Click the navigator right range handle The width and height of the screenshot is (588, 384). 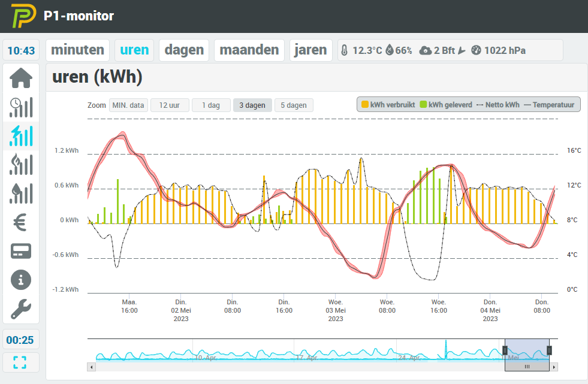pos(550,350)
